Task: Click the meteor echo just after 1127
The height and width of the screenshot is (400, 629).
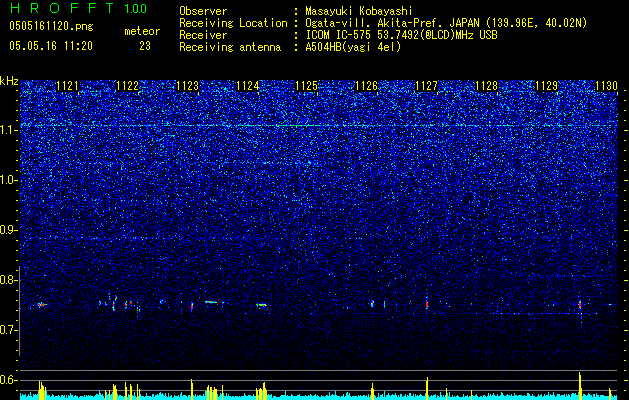Action: coord(427,303)
